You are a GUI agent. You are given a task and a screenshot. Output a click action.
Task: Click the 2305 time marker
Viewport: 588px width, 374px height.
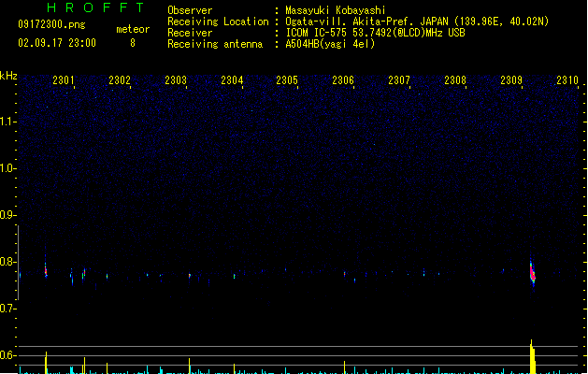click(x=287, y=80)
